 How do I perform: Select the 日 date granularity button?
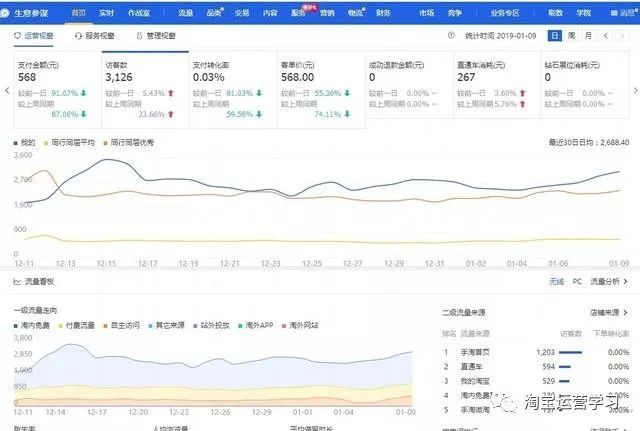point(555,36)
